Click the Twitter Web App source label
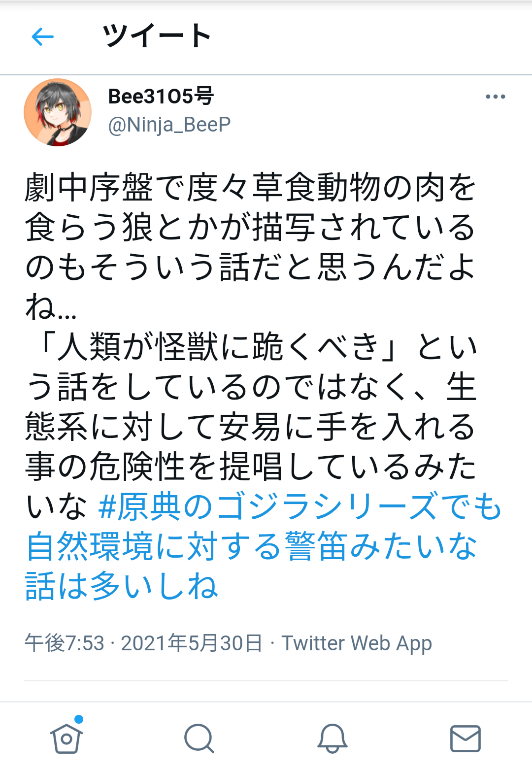The image size is (532, 771). [x=357, y=643]
